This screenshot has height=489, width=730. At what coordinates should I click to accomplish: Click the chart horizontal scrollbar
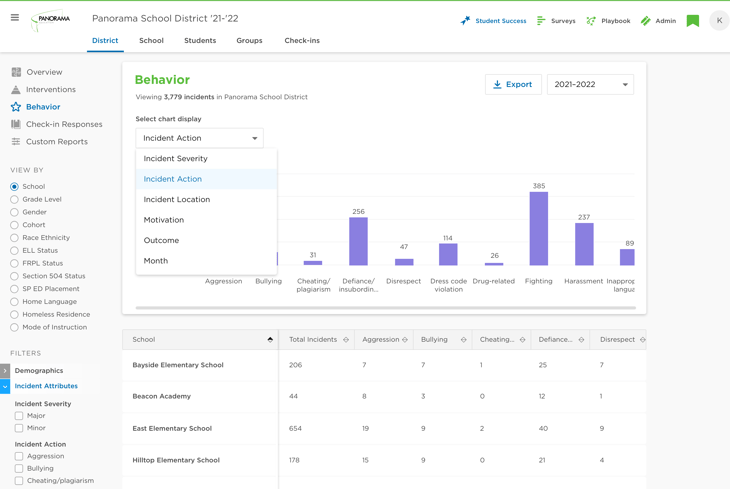pyautogui.click(x=385, y=308)
